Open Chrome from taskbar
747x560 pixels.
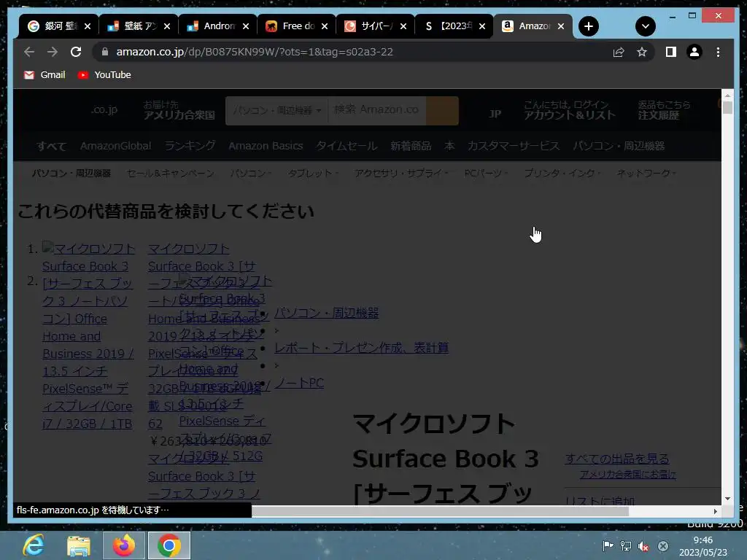169,545
